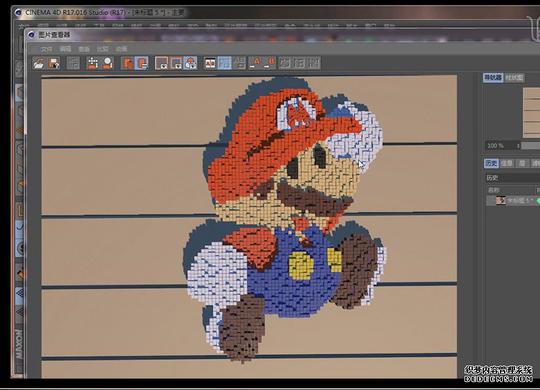The height and width of the screenshot is (390, 540).
Task: Click the Picture Viewer window icon in its title bar
Action: [x=32, y=35]
